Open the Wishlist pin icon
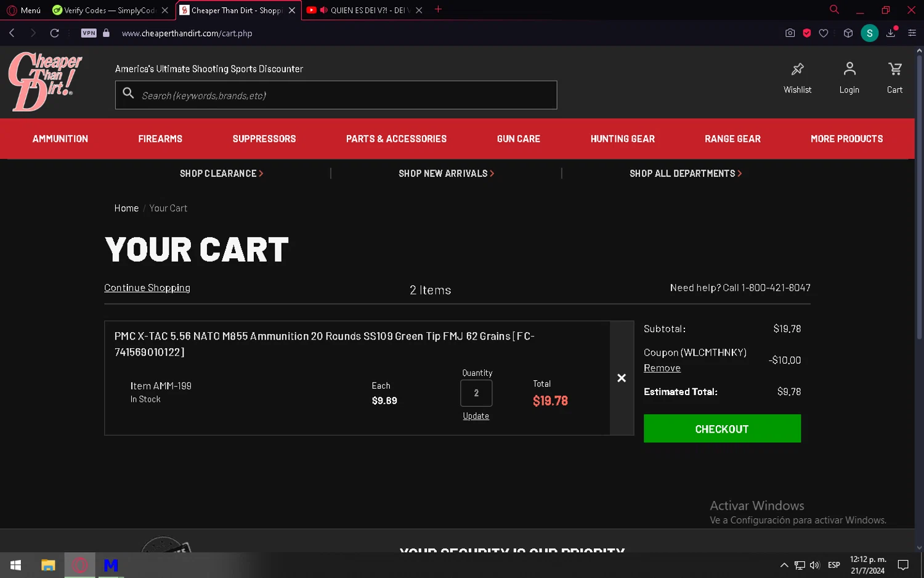The width and height of the screenshot is (924, 578). click(798, 69)
